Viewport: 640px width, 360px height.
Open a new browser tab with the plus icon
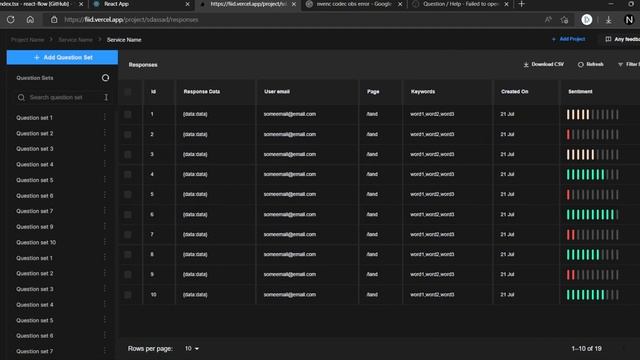[x=521, y=4]
